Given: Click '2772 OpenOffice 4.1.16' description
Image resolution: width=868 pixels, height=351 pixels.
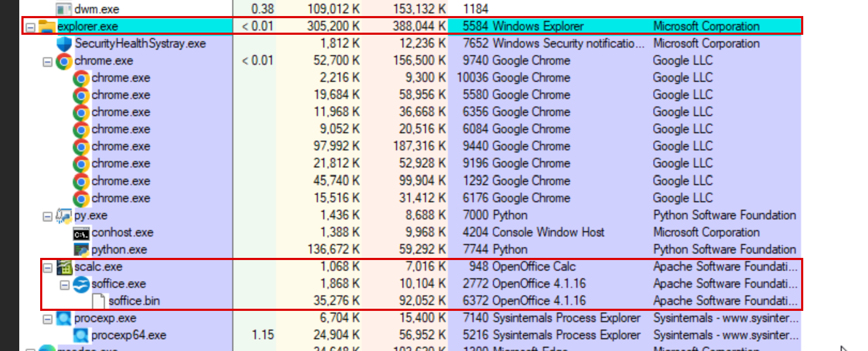Looking at the screenshot, I should point(524,284).
